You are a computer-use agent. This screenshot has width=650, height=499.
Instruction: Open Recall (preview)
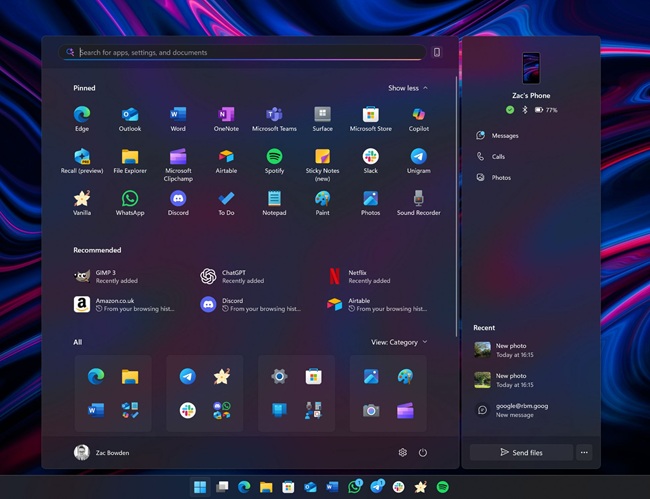pyautogui.click(x=82, y=161)
